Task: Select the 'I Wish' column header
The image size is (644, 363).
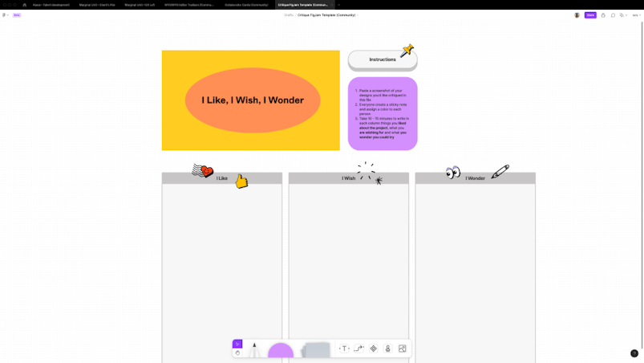Action: click(348, 178)
